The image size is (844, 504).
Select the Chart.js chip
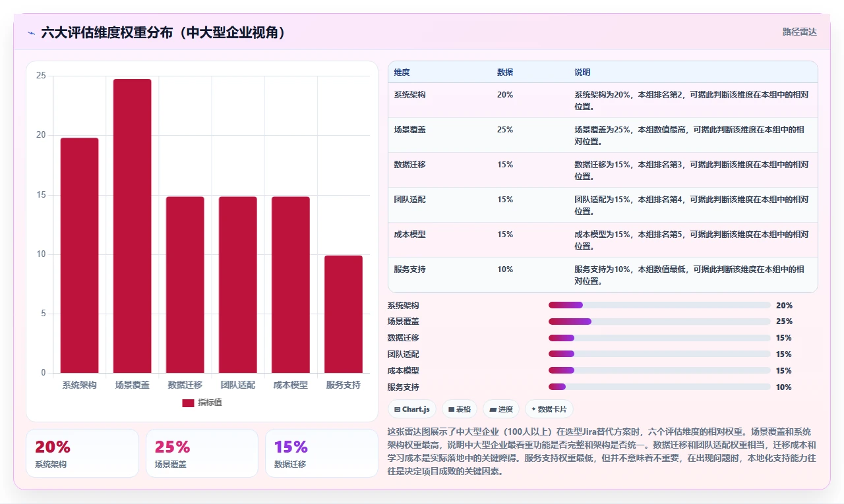(412, 409)
